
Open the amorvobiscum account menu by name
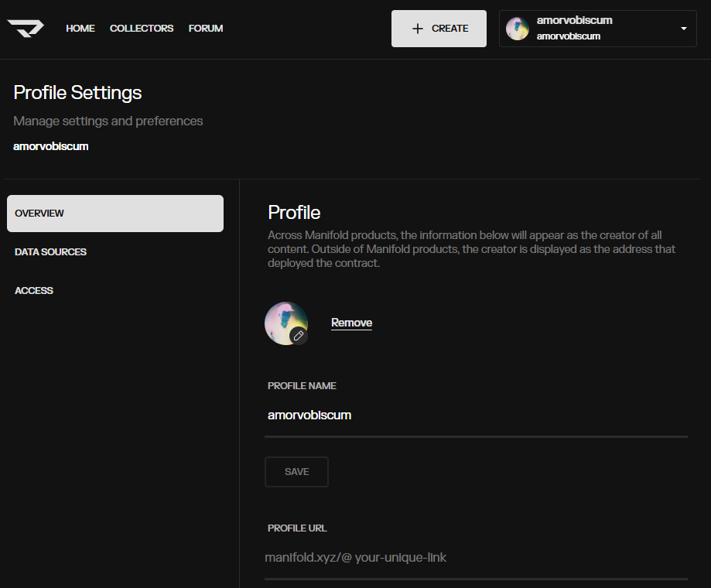574,21
